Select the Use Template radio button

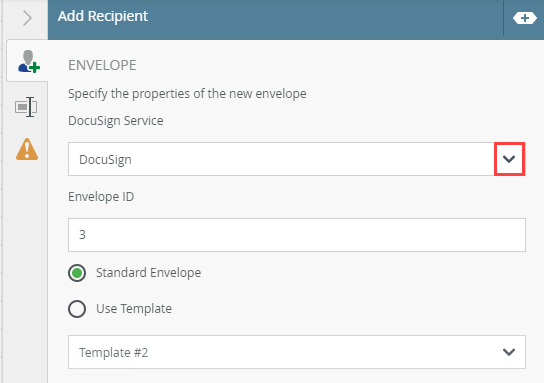click(77, 309)
